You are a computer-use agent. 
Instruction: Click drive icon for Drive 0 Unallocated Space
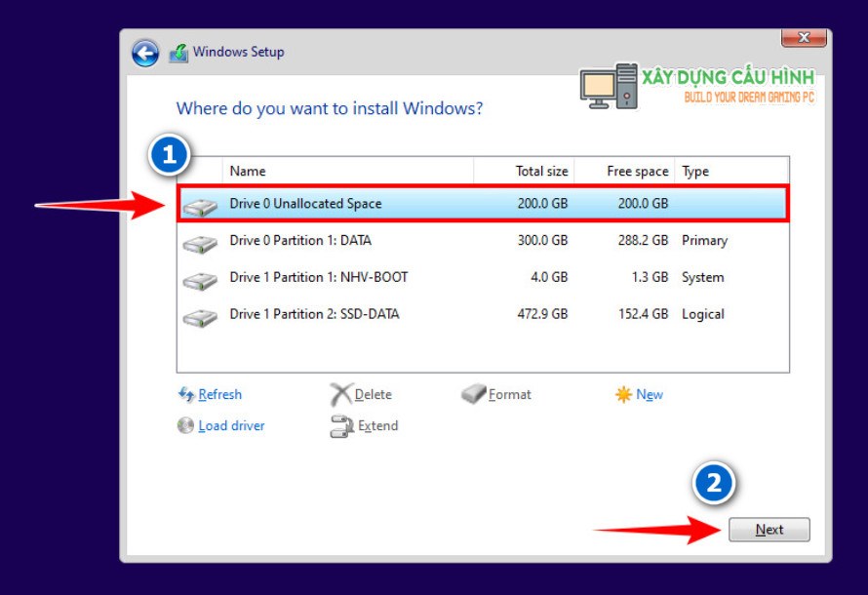[200, 207]
